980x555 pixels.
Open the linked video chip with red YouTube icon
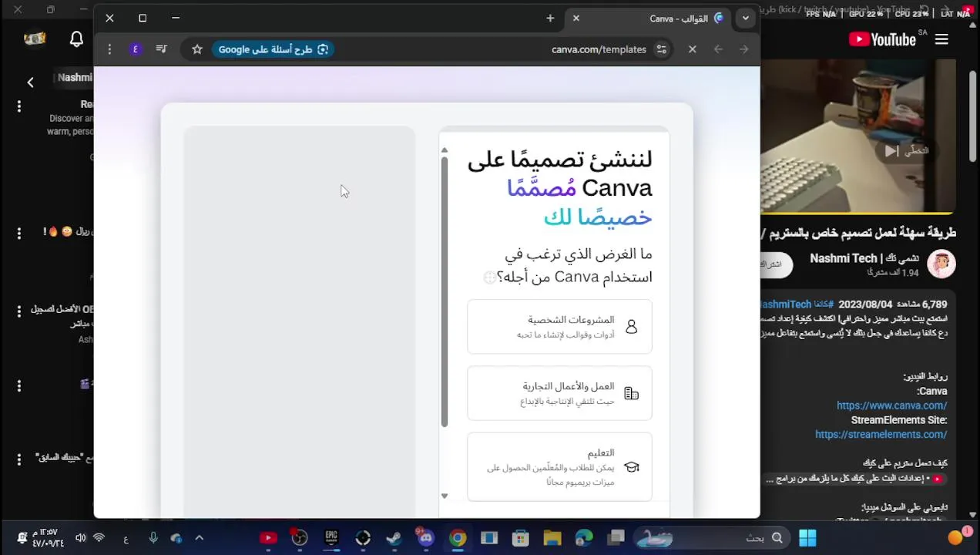pyautogui.click(x=854, y=479)
